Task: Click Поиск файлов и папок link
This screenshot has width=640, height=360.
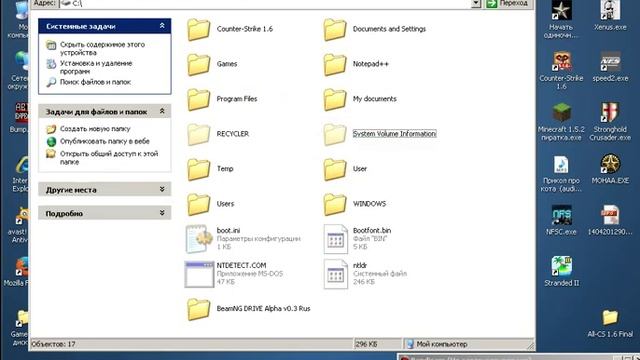Action: [x=95, y=82]
